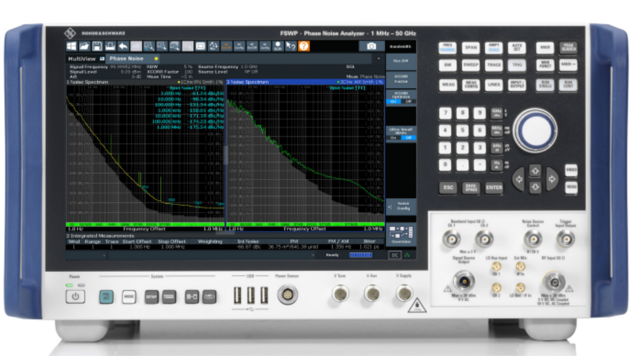
Task: Click the Res BW softkey
Action: pos(401,61)
